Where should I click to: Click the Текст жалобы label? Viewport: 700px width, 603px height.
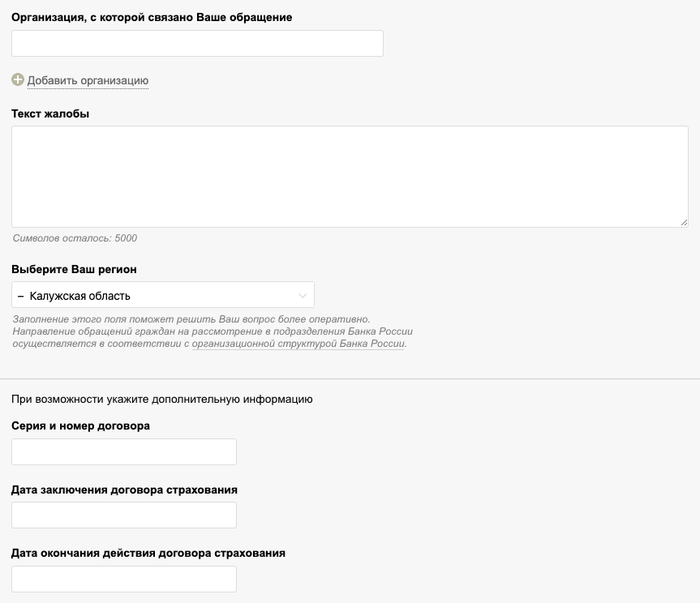(50, 114)
